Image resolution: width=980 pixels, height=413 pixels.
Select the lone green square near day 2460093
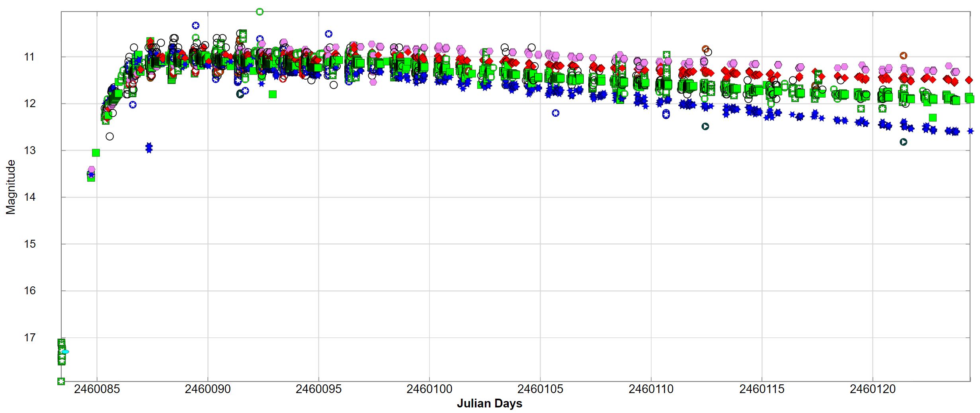(x=273, y=94)
